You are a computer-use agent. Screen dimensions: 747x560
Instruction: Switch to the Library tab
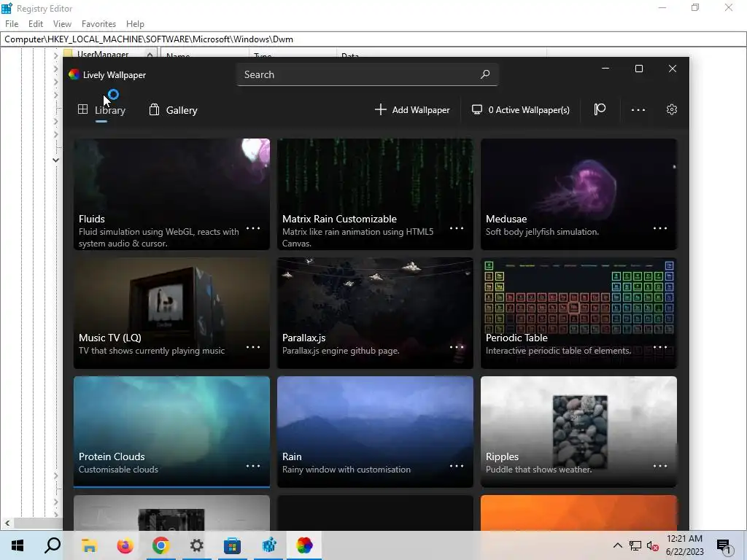102,110
